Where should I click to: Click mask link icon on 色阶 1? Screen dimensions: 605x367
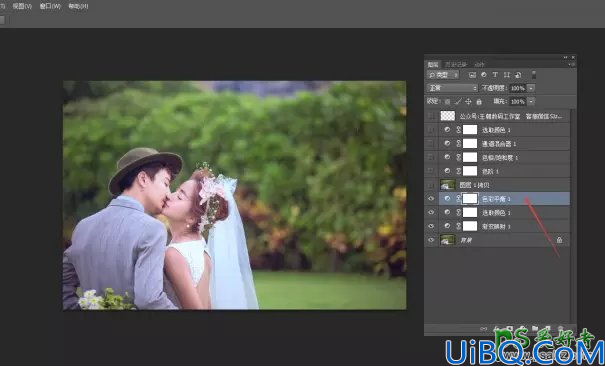click(458, 171)
